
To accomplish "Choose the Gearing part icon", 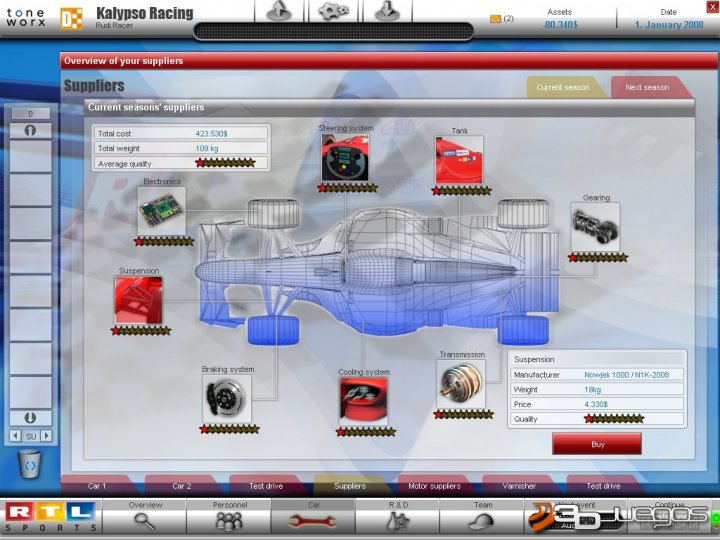I will [x=595, y=227].
